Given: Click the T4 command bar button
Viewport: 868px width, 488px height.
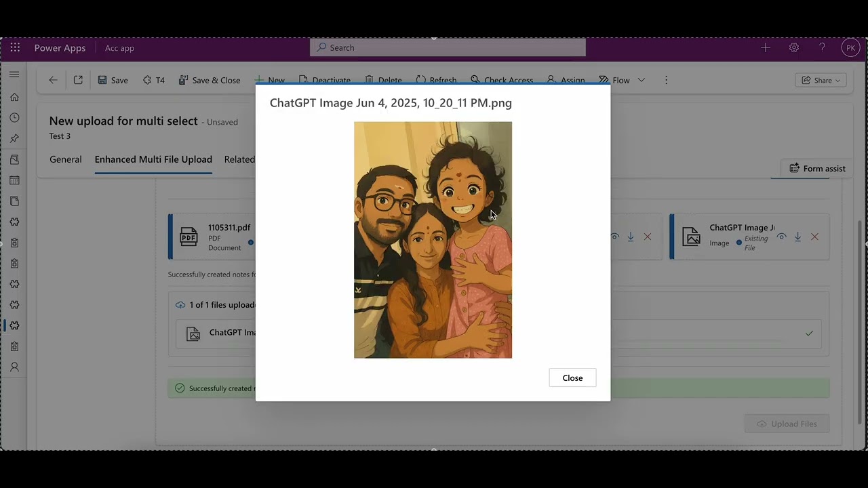Looking at the screenshot, I should [154, 80].
